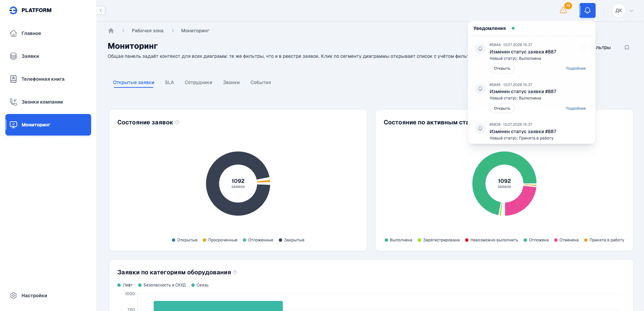Click Открыть button in notification #5845
This screenshot has height=311, width=644.
coord(502,108)
